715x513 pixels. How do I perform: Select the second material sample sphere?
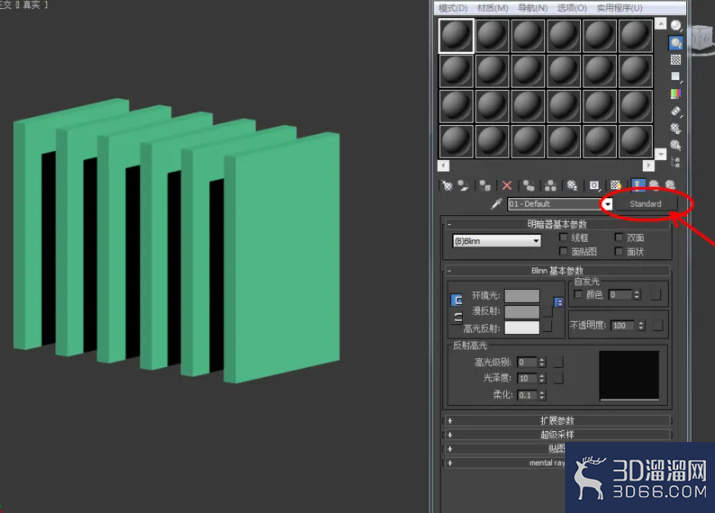click(x=492, y=35)
